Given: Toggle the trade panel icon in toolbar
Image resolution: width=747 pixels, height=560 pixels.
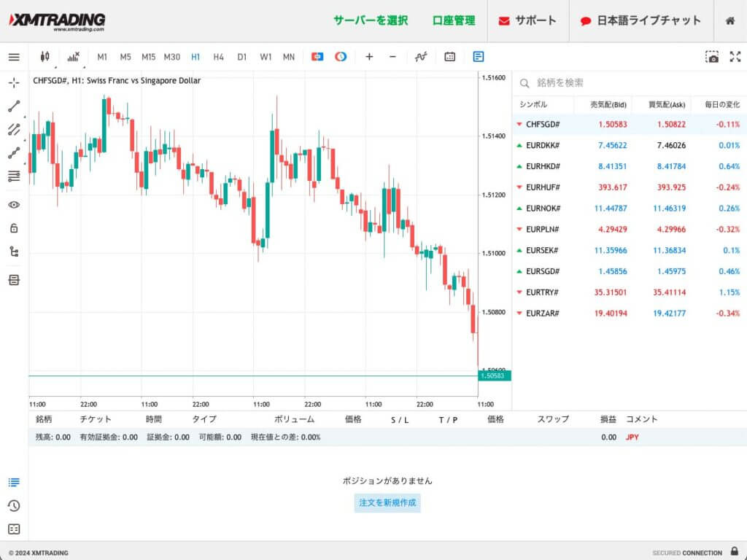Looking at the screenshot, I should click(x=478, y=57).
